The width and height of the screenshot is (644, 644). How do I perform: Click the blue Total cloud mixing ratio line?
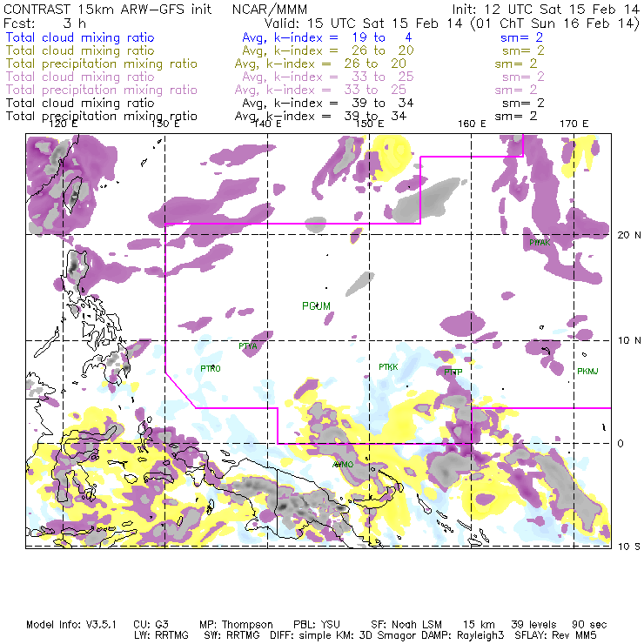[80, 37]
